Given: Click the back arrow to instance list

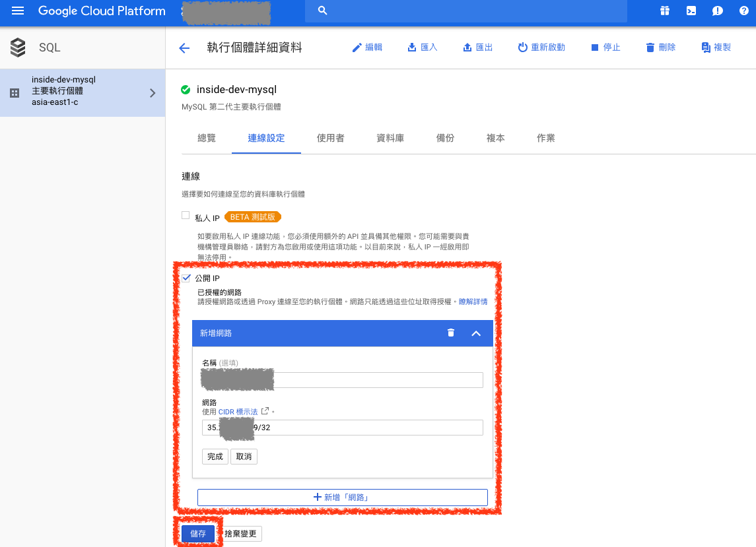Looking at the screenshot, I should click(x=184, y=48).
